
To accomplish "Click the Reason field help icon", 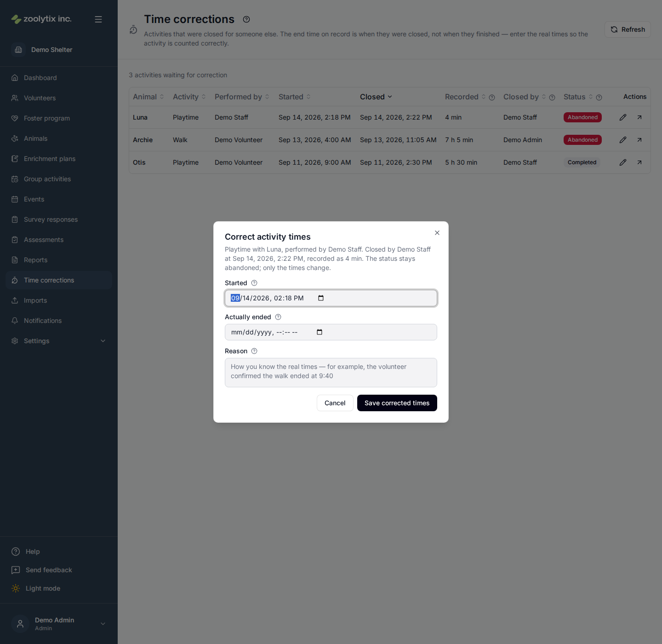I will click(x=254, y=351).
